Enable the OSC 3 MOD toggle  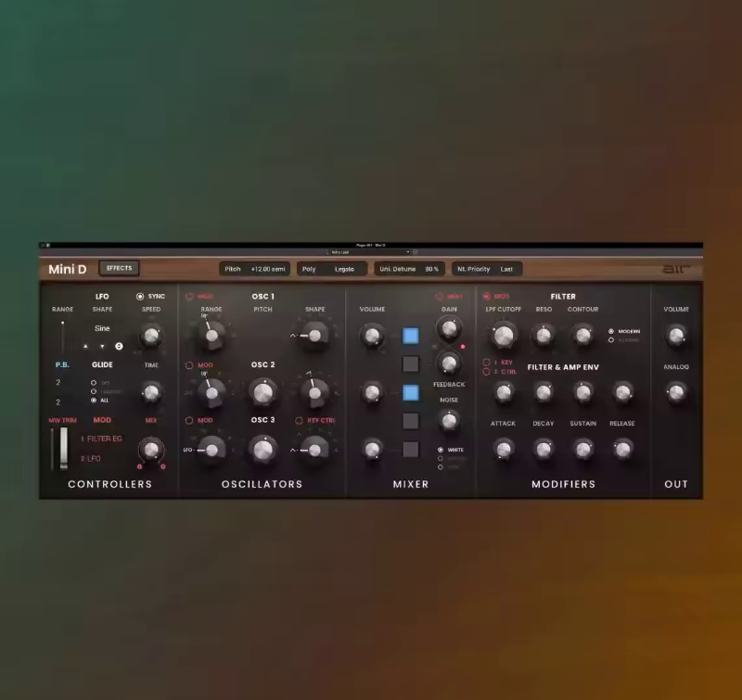tap(189, 421)
